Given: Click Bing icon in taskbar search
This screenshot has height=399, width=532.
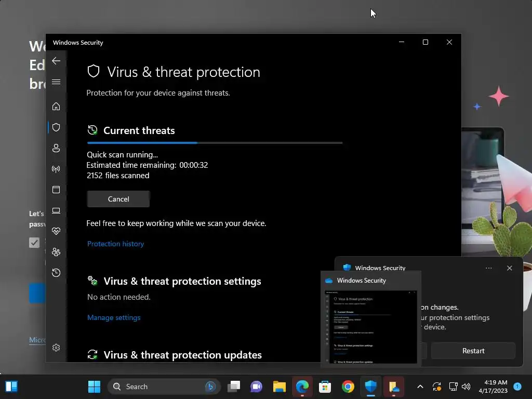Looking at the screenshot, I should [x=210, y=387].
